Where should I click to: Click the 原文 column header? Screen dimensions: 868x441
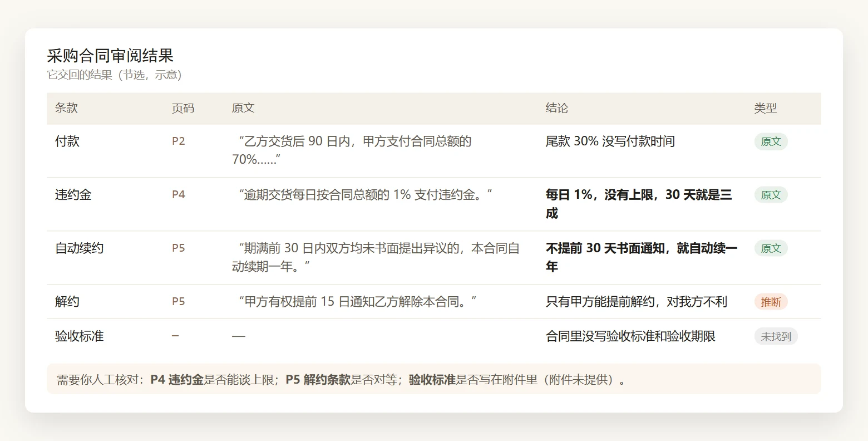[243, 108]
